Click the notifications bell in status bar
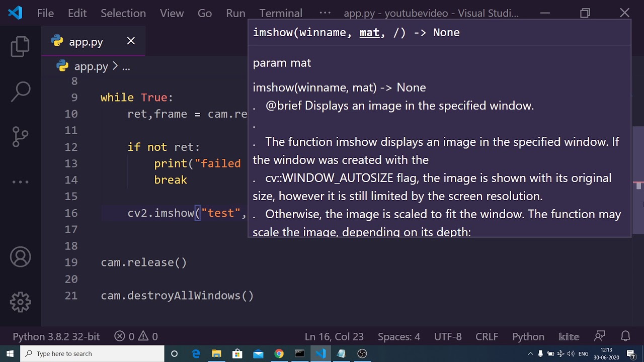The image size is (644, 362). [625, 336]
